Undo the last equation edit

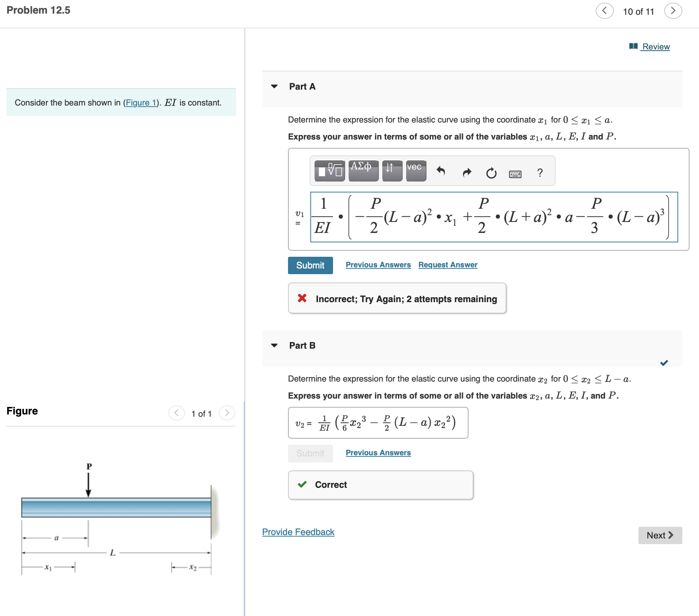click(440, 172)
